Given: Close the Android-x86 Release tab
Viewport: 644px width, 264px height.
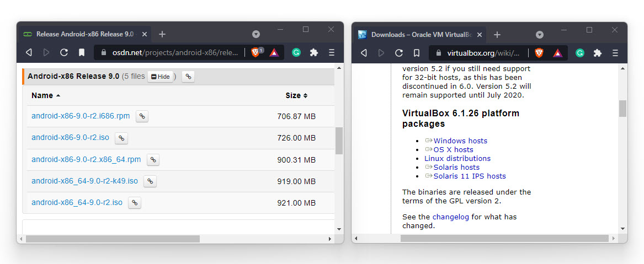Looking at the screenshot, I should point(144,34).
